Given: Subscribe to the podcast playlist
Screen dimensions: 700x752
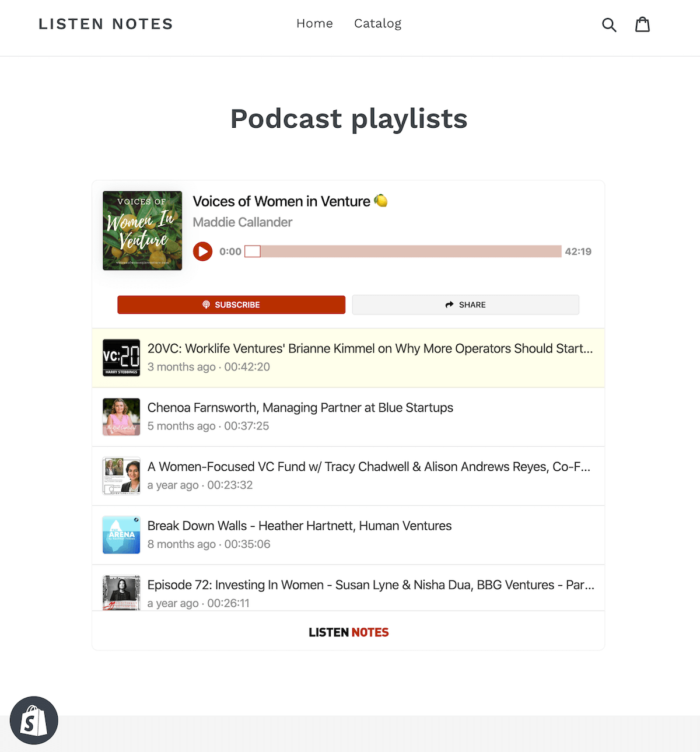Looking at the screenshot, I should click(x=231, y=305).
